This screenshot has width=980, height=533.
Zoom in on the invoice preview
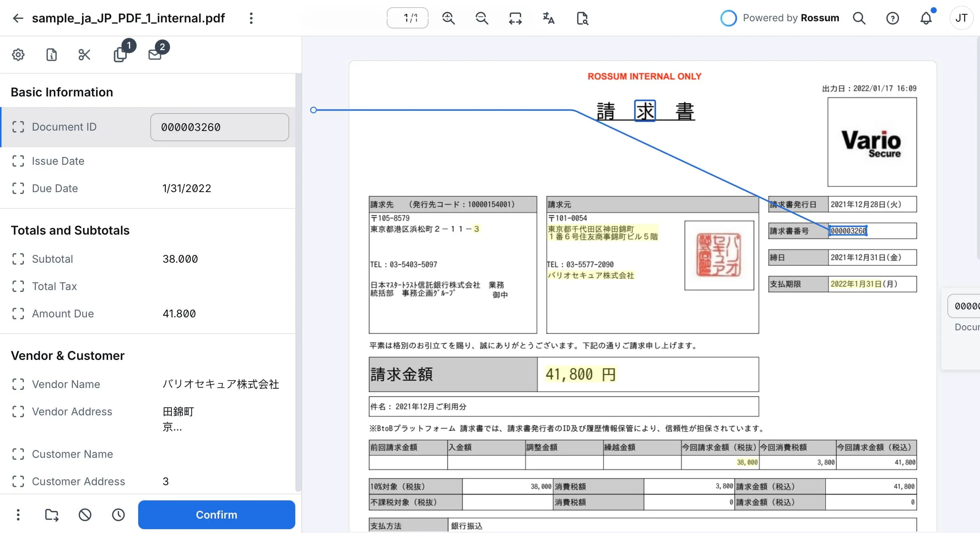point(448,18)
